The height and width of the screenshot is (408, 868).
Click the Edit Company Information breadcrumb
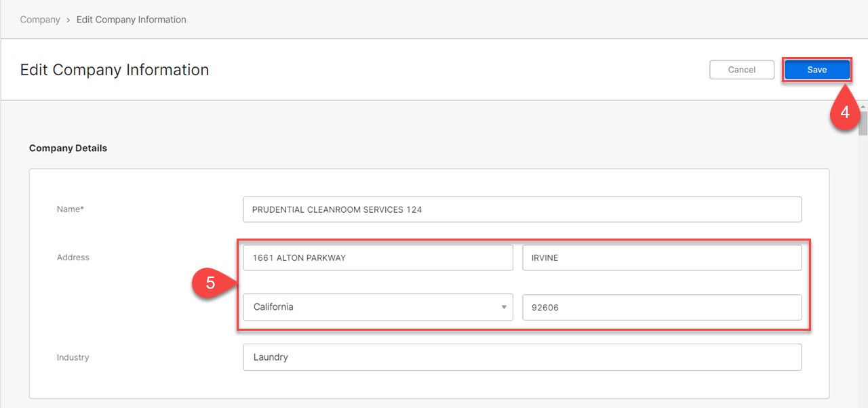click(x=132, y=20)
